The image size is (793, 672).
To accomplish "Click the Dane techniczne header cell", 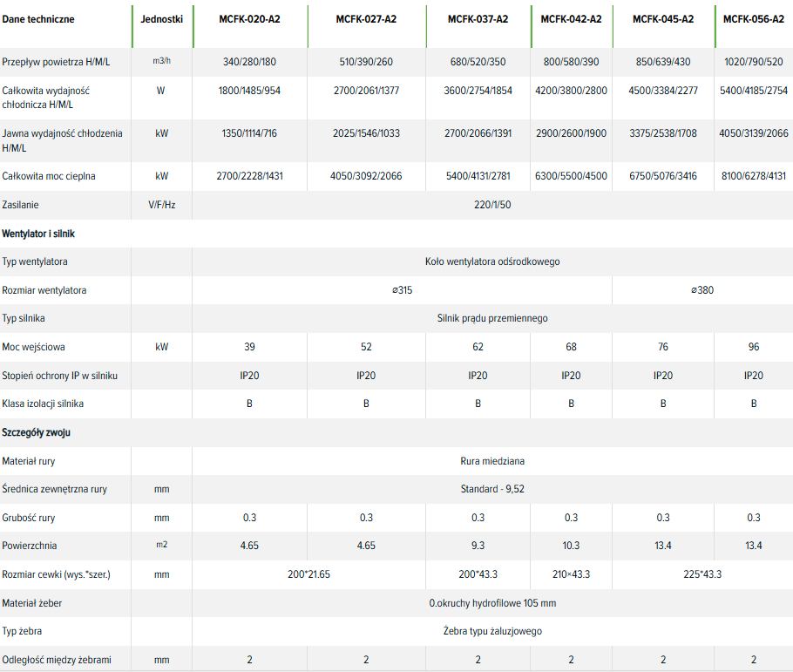I will (38, 18).
